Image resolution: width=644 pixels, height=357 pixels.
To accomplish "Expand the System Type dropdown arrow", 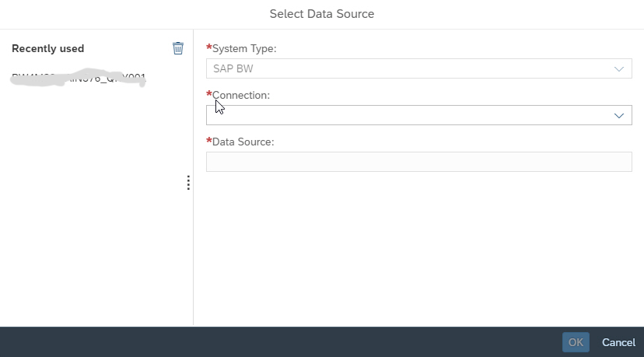I will [x=619, y=68].
